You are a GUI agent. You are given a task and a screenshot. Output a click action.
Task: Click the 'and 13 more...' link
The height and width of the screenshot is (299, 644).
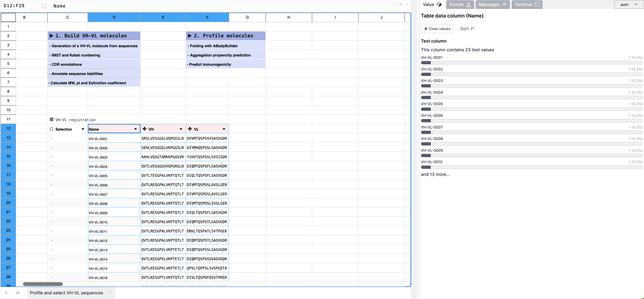click(x=435, y=174)
